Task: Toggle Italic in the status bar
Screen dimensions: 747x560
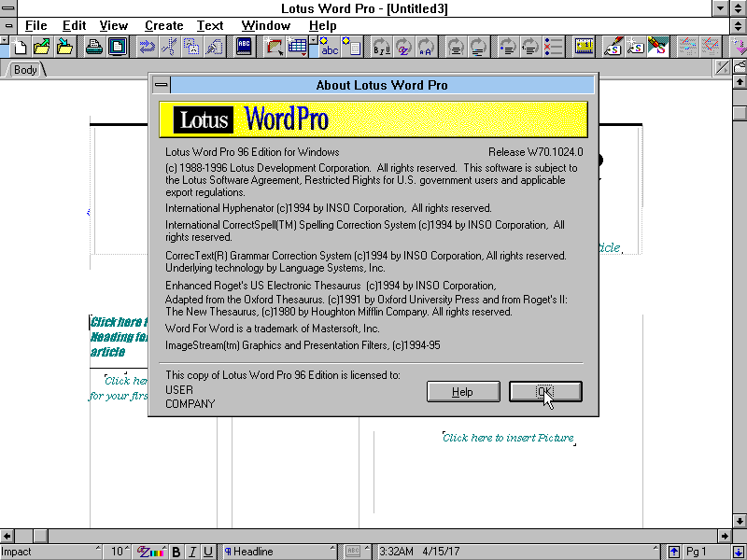Action: [x=192, y=552]
